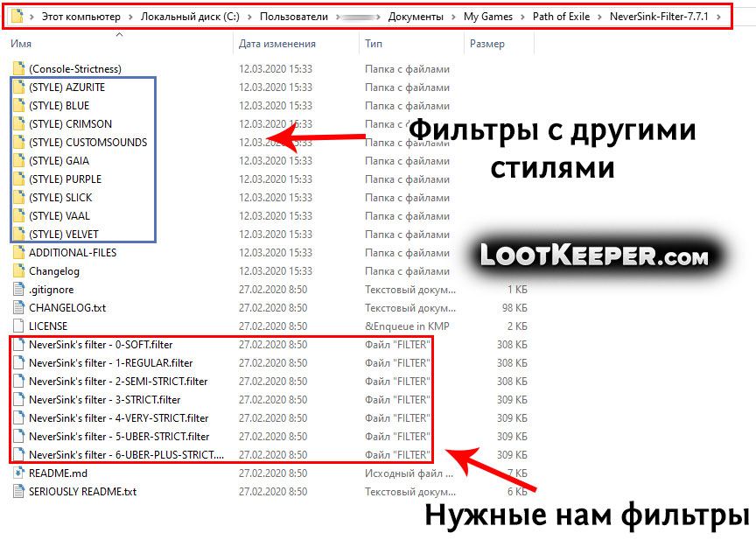Click the date '12.03.2020 15:33' of Changelog folder

tap(276, 271)
